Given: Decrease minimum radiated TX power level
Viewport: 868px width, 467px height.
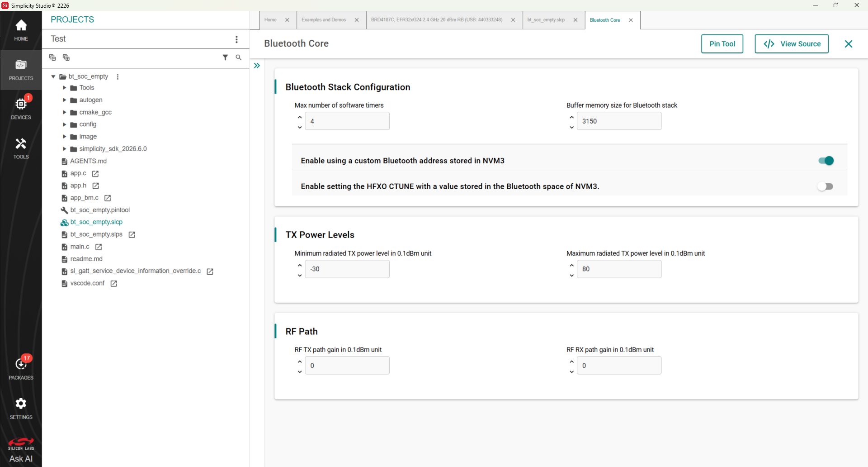Looking at the screenshot, I should point(300,275).
